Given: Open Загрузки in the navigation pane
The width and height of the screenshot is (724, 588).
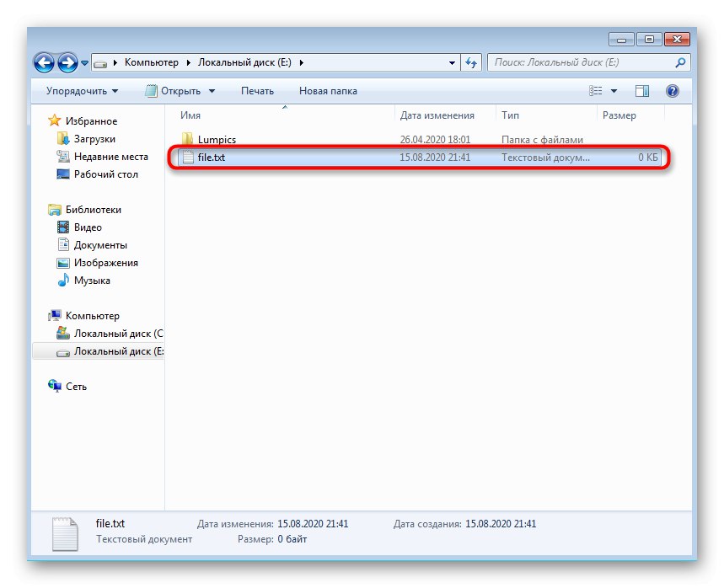Looking at the screenshot, I should click(94, 139).
